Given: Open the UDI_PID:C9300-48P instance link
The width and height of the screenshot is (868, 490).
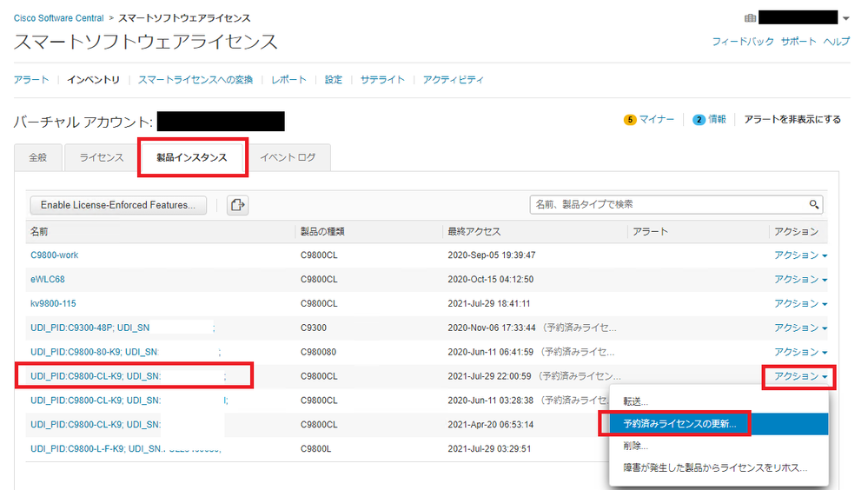Looking at the screenshot, I should pos(90,328).
